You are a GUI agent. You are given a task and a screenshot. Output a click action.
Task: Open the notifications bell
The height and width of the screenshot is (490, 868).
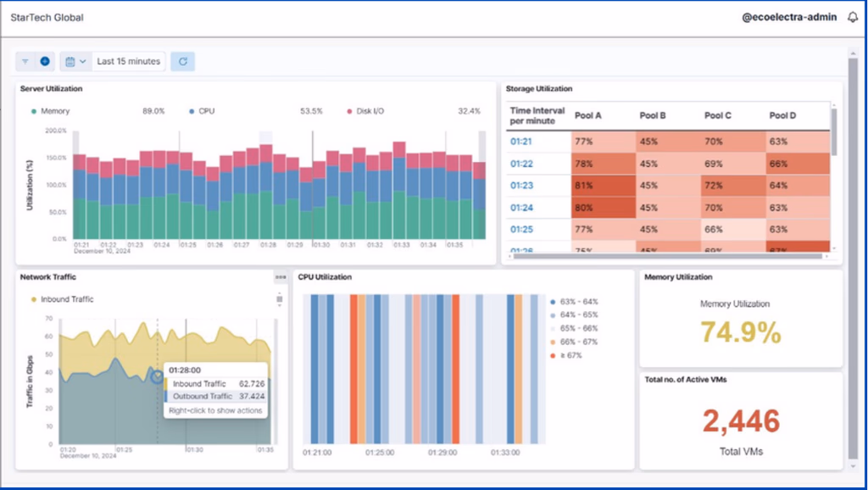pos(853,17)
